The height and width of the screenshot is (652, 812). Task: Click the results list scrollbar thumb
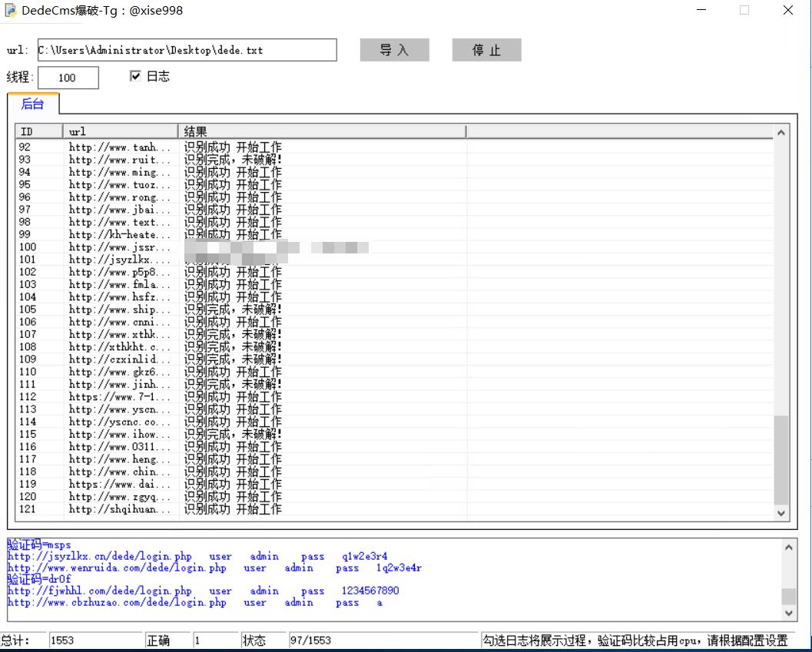(781, 460)
